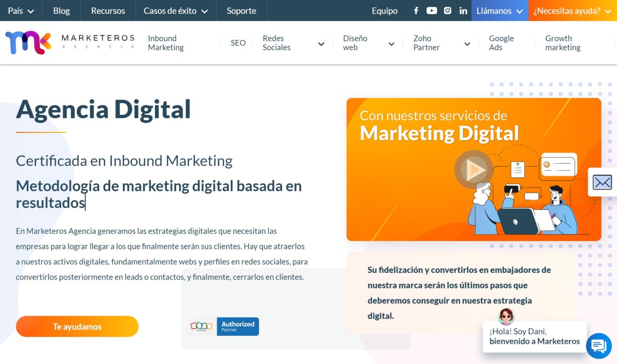
Task: Click the 'En Marketeros Agencia generamos' paragraph
Action: click(162, 254)
